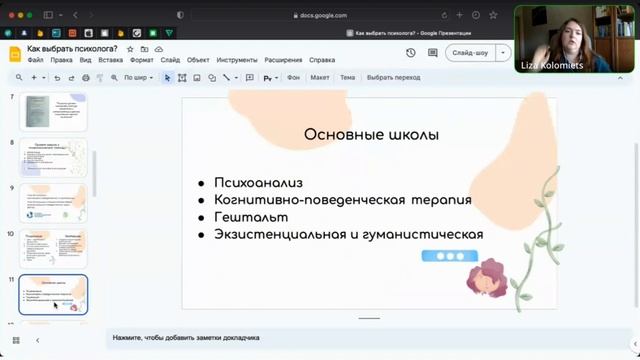
Task: Choose the select cursor tool
Action: pyautogui.click(x=167, y=78)
